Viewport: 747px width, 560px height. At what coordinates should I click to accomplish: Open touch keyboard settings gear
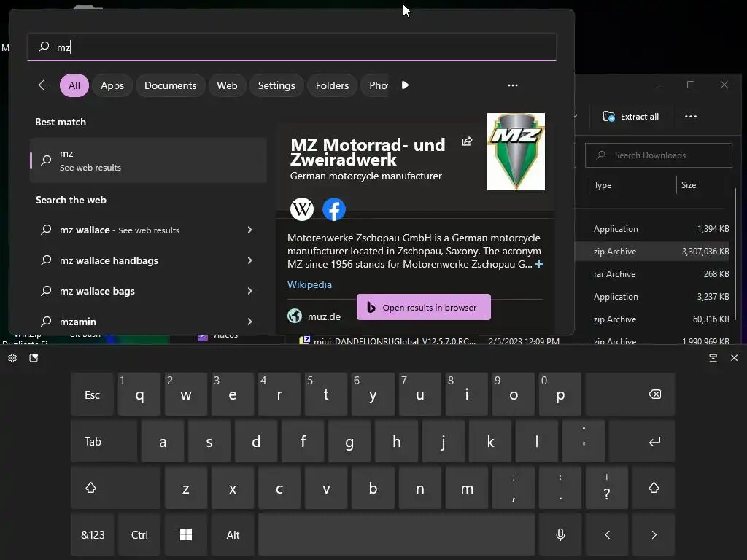click(x=12, y=358)
